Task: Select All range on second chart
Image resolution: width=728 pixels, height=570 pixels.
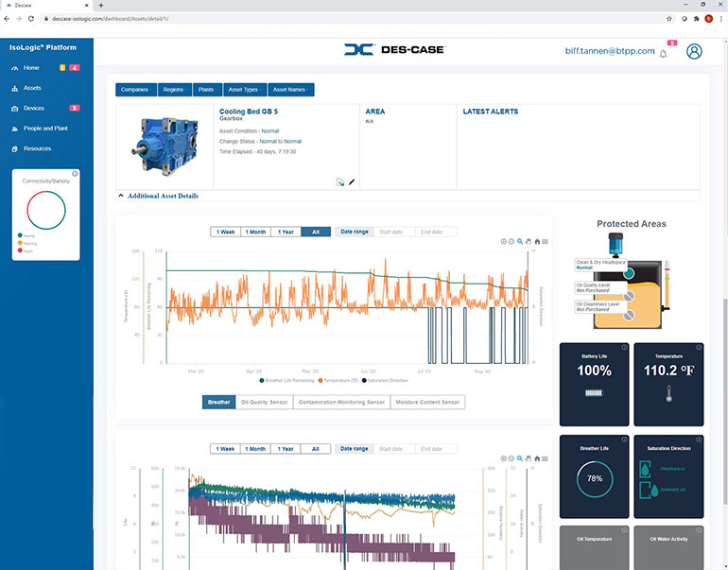Action: click(x=316, y=449)
